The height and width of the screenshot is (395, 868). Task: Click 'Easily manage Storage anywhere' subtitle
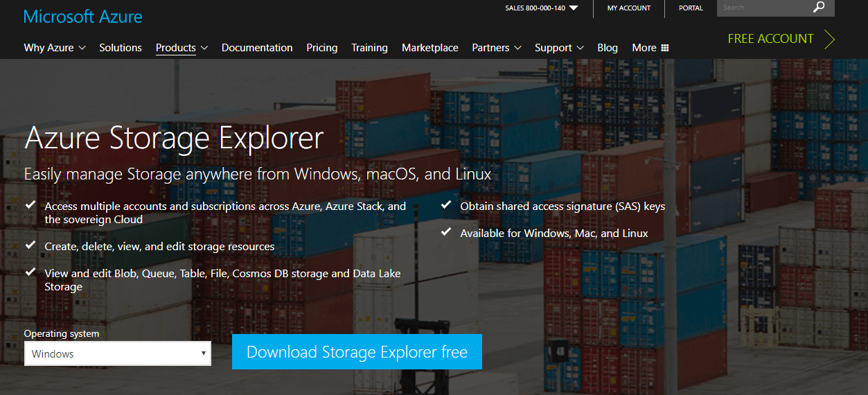tap(258, 174)
